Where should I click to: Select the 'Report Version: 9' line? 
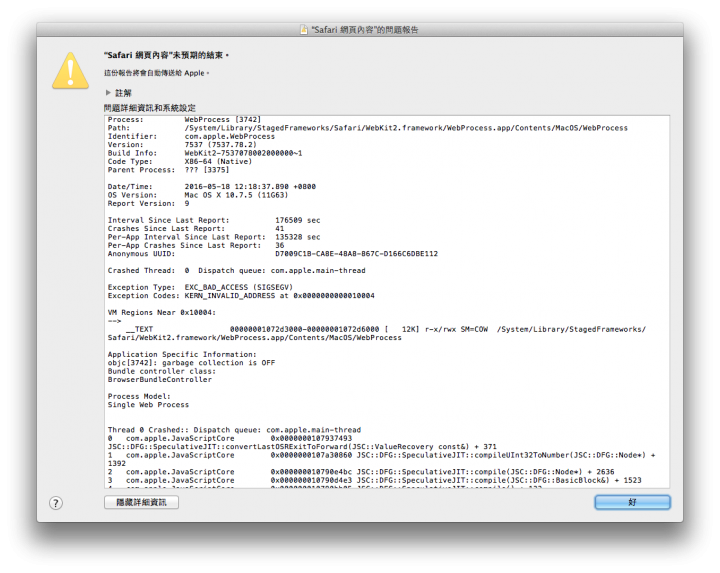click(148, 204)
